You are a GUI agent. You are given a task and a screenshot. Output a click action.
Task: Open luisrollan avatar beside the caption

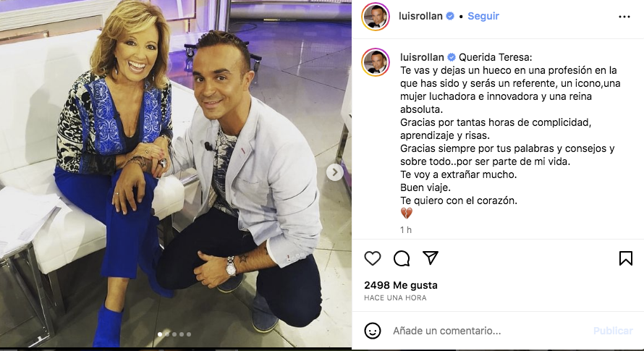click(x=376, y=62)
